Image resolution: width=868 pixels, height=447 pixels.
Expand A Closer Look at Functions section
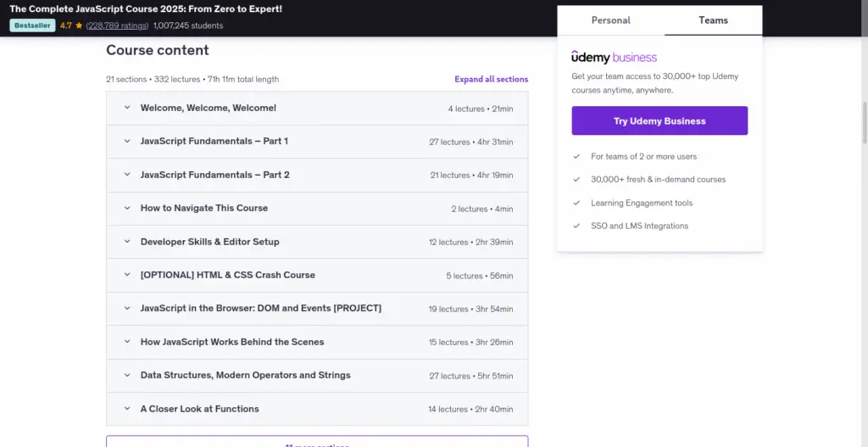(x=199, y=409)
